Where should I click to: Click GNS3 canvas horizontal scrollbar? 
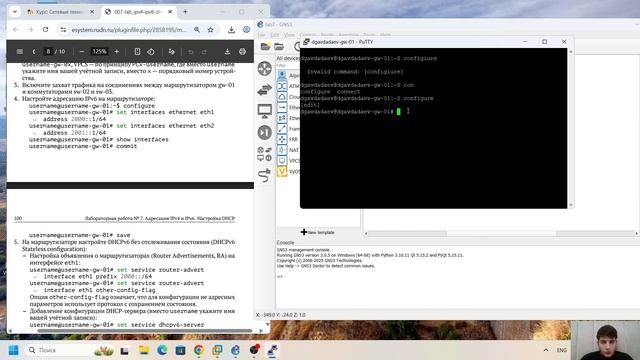click(x=501, y=233)
